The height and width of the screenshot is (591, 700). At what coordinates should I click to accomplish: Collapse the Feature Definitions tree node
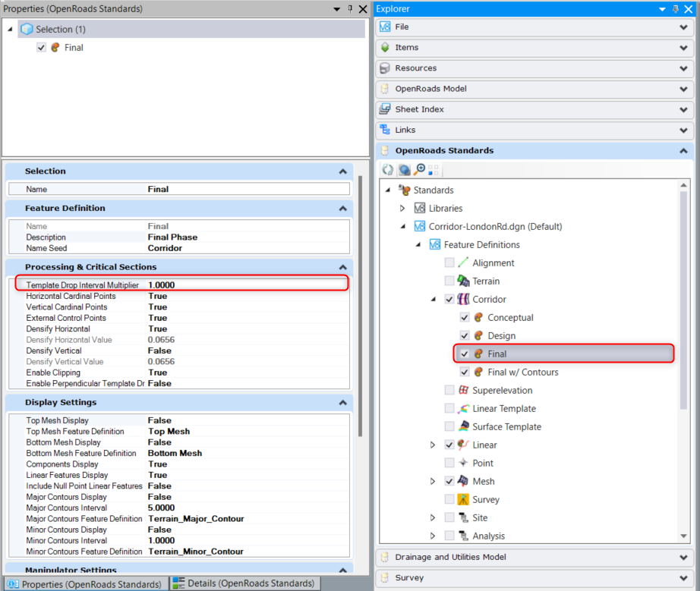point(418,245)
